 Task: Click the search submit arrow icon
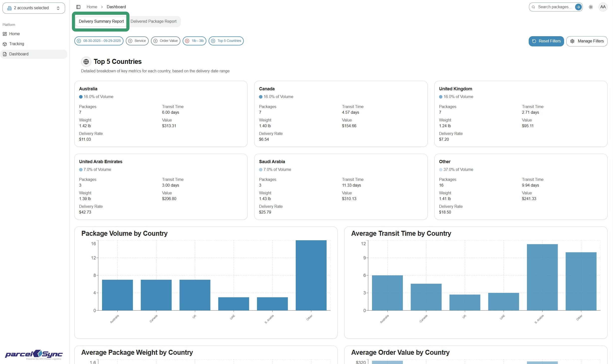coord(578,7)
